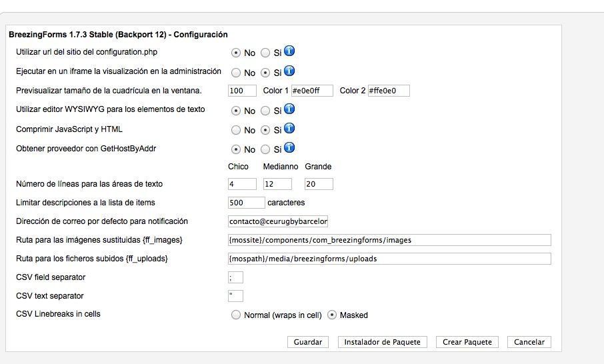The width and height of the screenshot is (604, 364).
Task: Select No for Obtener proveedor con GetHostByAddr
Action: click(236, 149)
